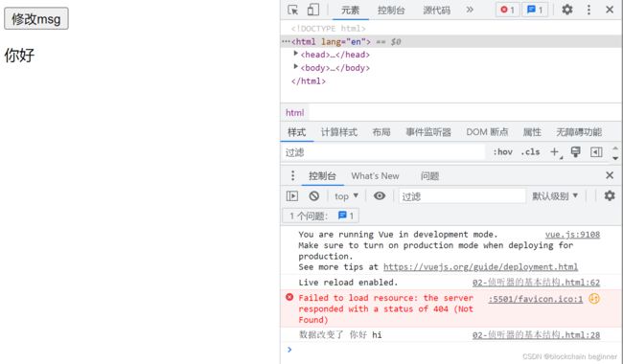Clear the console icon
Screen dimensions: 623x364
tap(313, 195)
